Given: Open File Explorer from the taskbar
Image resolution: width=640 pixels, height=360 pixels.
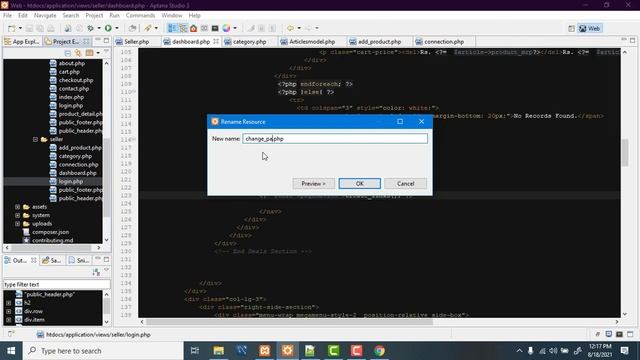Looking at the screenshot, I should point(219,351).
